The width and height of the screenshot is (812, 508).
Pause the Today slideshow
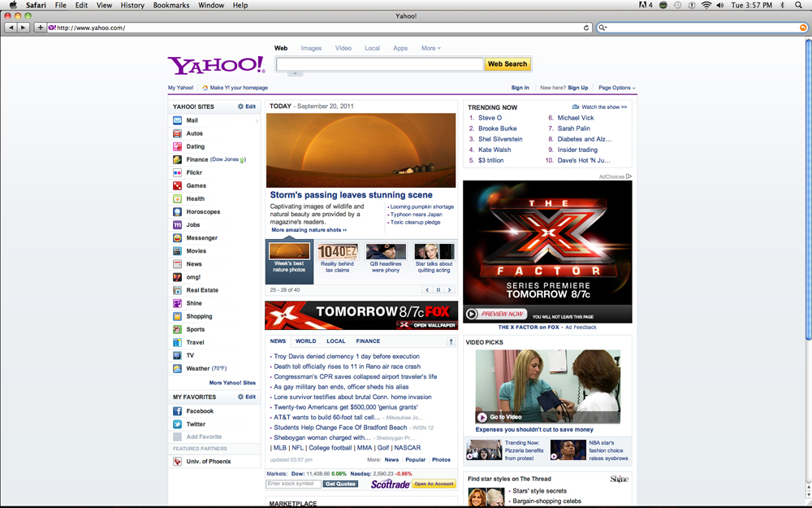point(438,290)
